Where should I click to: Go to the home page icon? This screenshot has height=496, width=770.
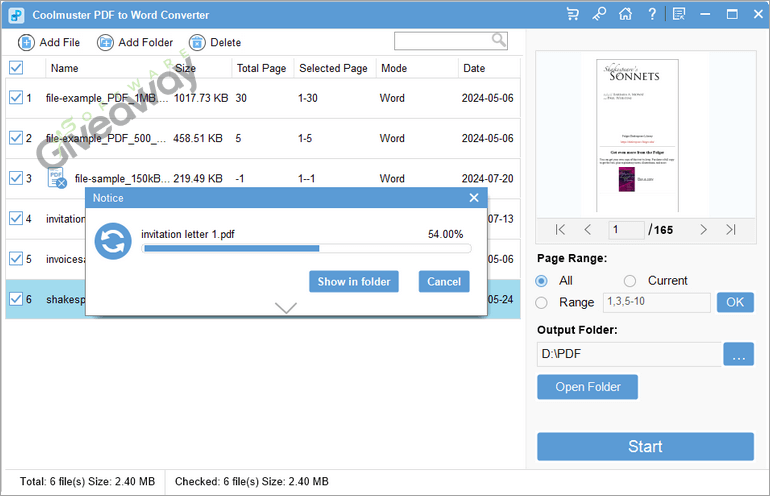click(x=625, y=14)
